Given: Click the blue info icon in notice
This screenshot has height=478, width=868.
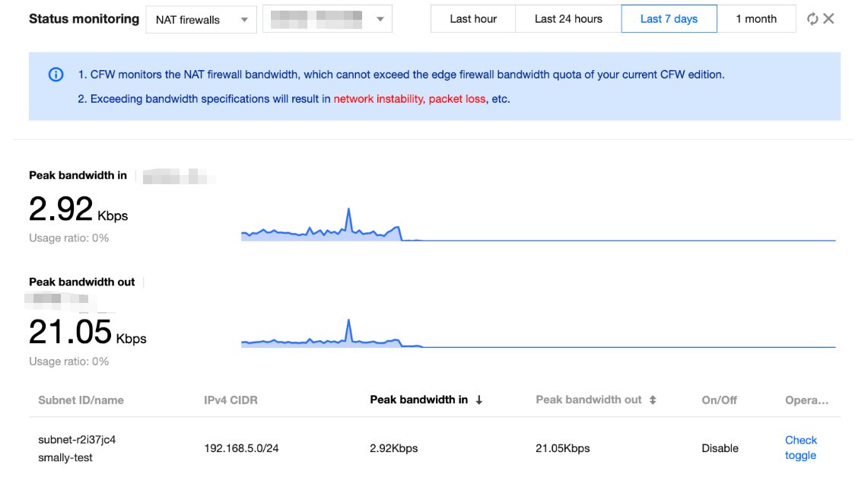Looking at the screenshot, I should [x=56, y=75].
